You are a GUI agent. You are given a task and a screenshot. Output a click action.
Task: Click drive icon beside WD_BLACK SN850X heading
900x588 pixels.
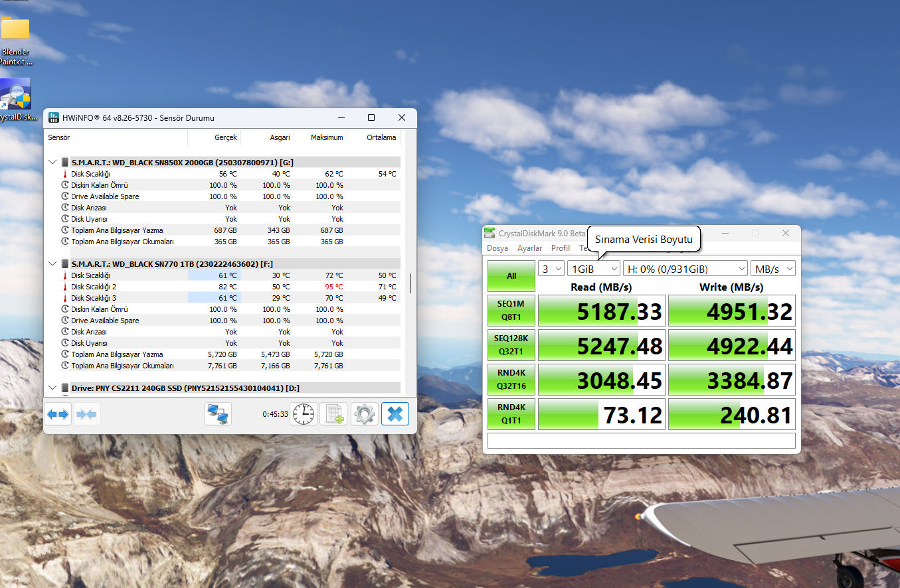pos(64,162)
